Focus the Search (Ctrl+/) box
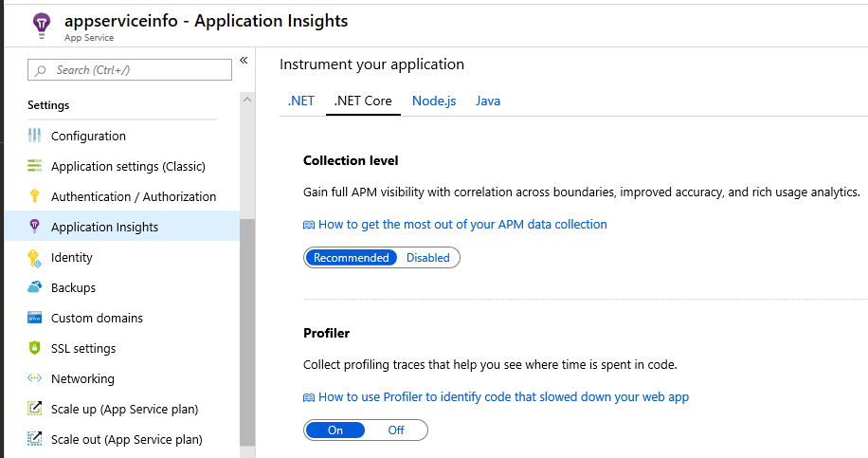The width and height of the screenshot is (868, 458). pos(130,70)
